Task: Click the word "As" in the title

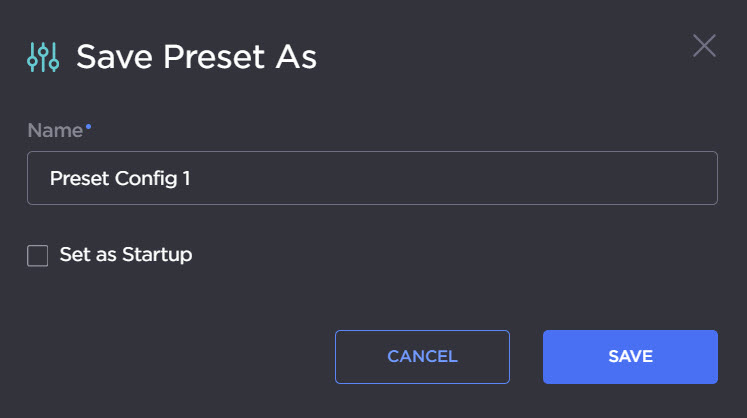Action: [x=298, y=57]
